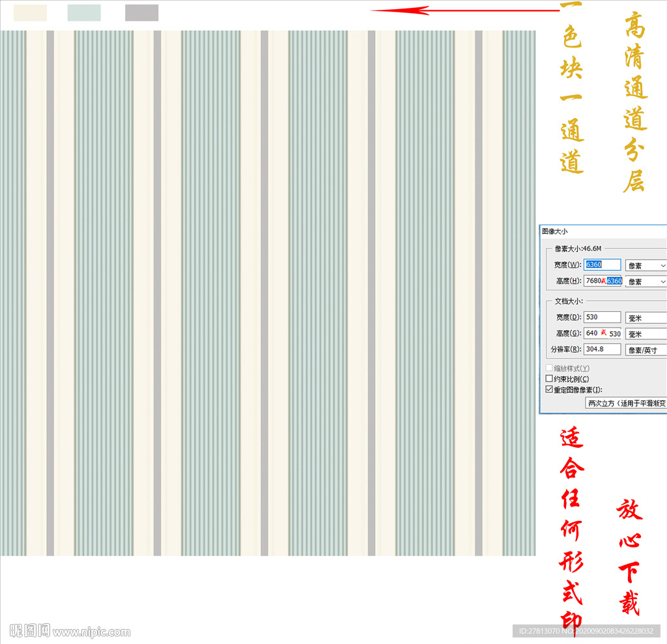This screenshot has height=644, width=667.
Task: Click the 像素大小:46.6M label
Action: (578, 248)
